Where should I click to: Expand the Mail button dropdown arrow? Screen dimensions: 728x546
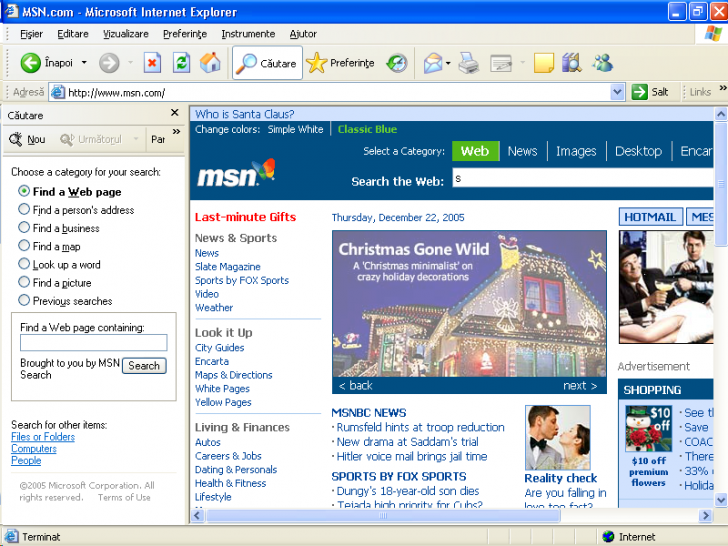click(x=448, y=63)
